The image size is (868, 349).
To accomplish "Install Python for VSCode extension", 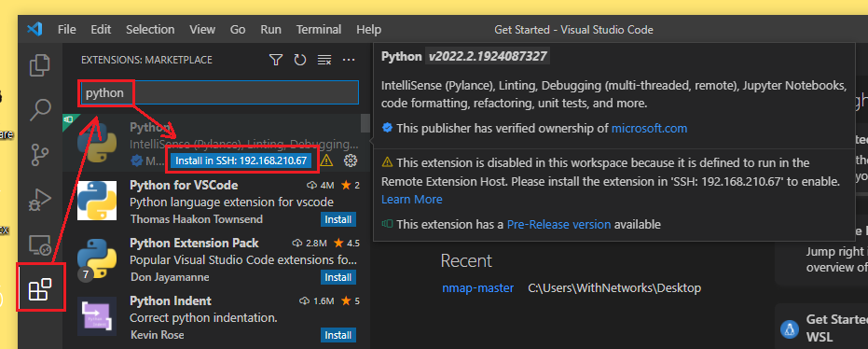I will pos(338,219).
